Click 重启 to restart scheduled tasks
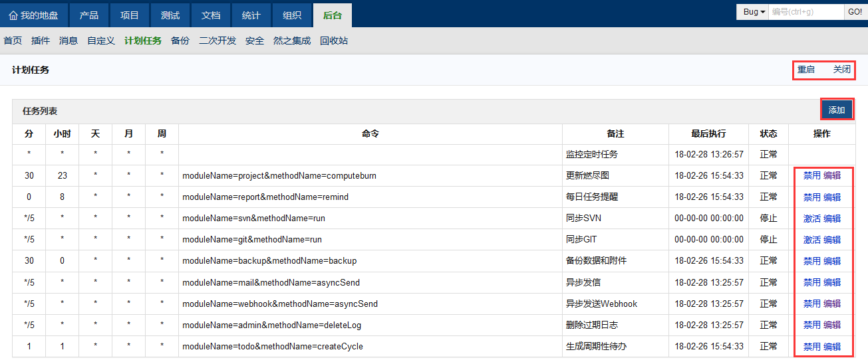 [x=806, y=69]
